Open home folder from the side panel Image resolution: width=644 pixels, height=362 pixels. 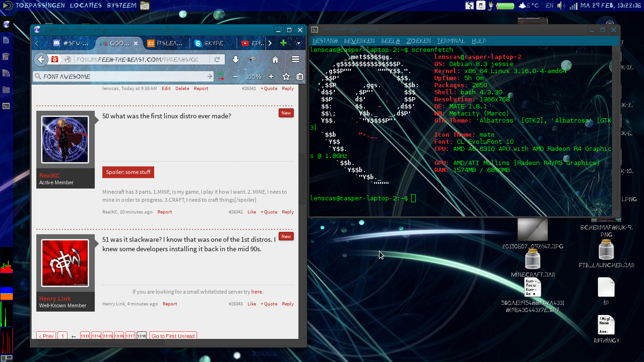6,90
